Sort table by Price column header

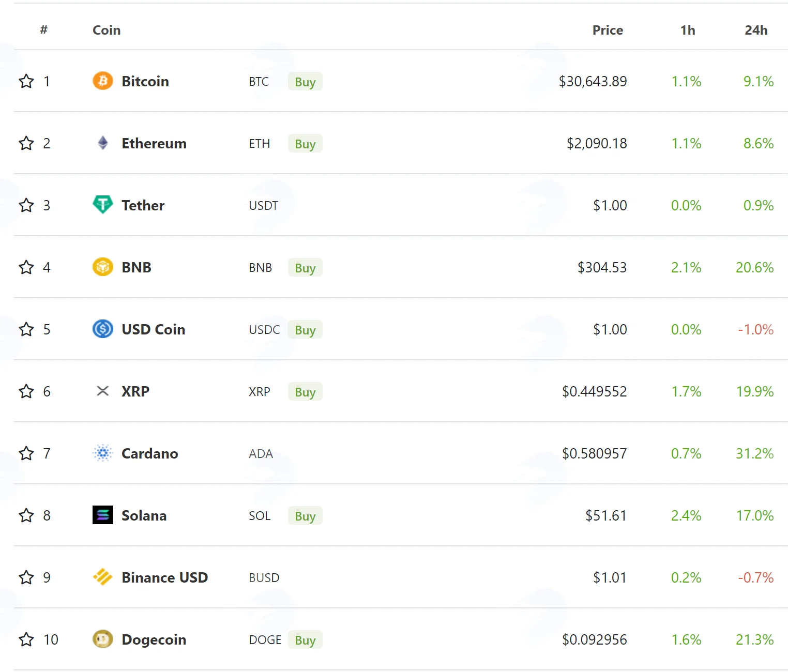(608, 30)
